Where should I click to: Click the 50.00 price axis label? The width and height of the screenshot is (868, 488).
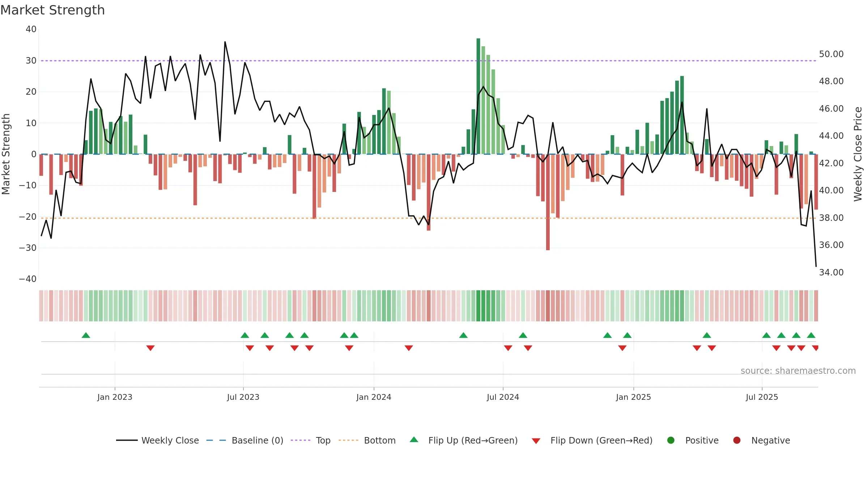831,54
